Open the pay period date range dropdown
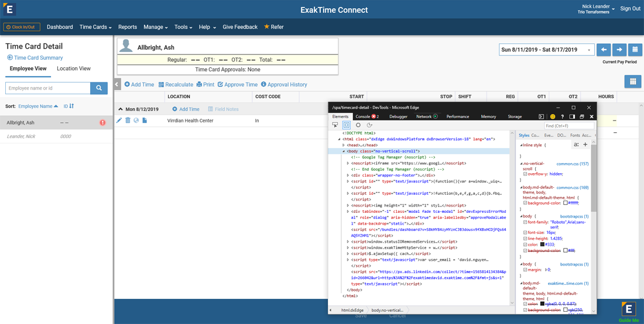644x324 pixels. click(547, 50)
